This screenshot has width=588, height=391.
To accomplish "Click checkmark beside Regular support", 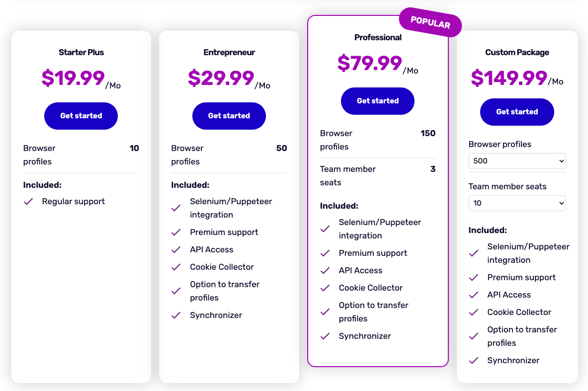I will 28,202.
